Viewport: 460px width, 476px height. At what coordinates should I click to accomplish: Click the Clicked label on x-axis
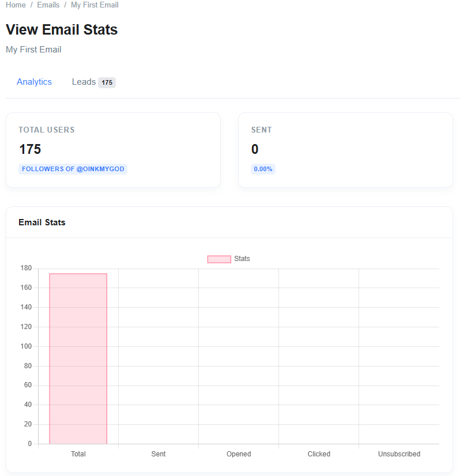click(319, 454)
